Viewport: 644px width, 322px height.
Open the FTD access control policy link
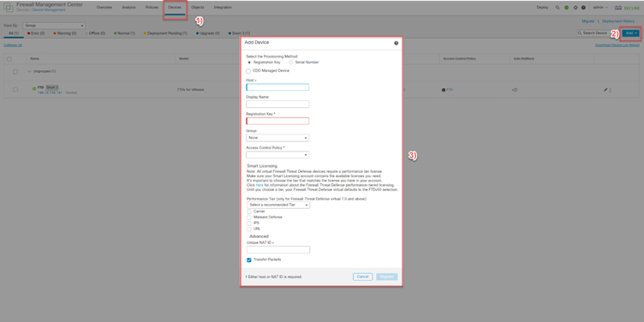click(450, 90)
